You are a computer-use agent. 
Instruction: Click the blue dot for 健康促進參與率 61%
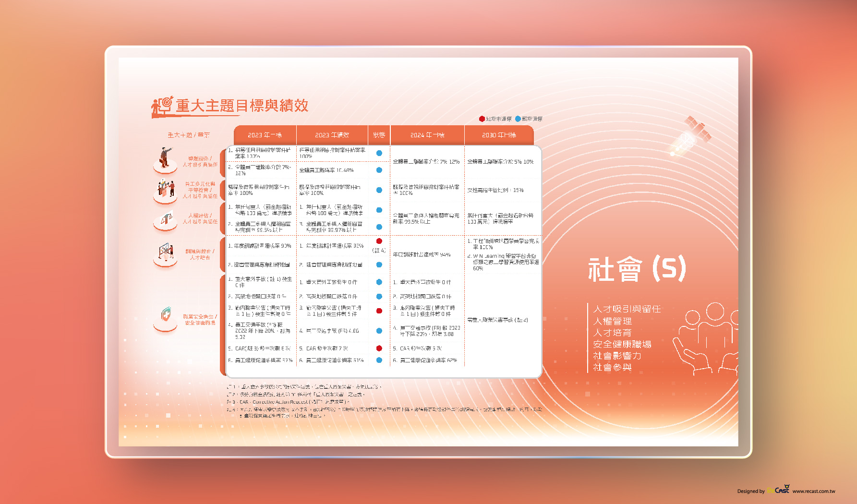click(x=379, y=360)
